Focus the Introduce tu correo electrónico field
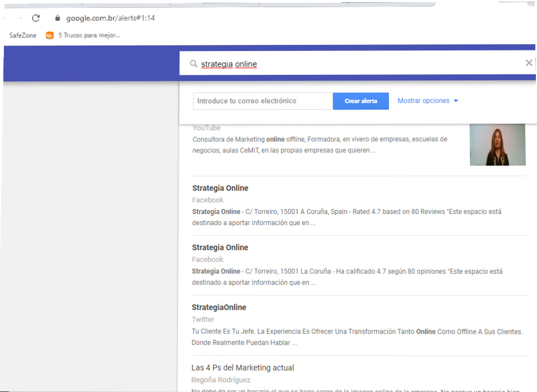 pyautogui.click(x=263, y=101)
